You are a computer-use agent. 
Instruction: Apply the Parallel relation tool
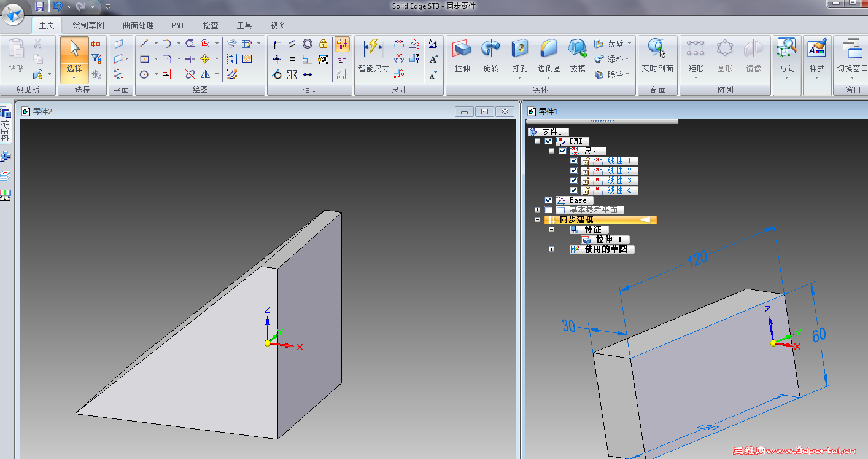coord(292,44)
